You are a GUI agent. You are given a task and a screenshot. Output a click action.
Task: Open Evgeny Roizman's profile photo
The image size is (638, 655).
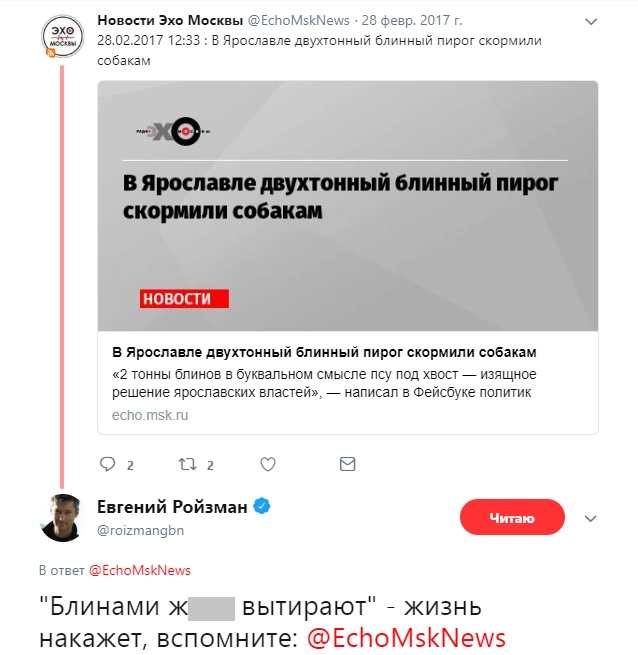click(x=61, y=516)
